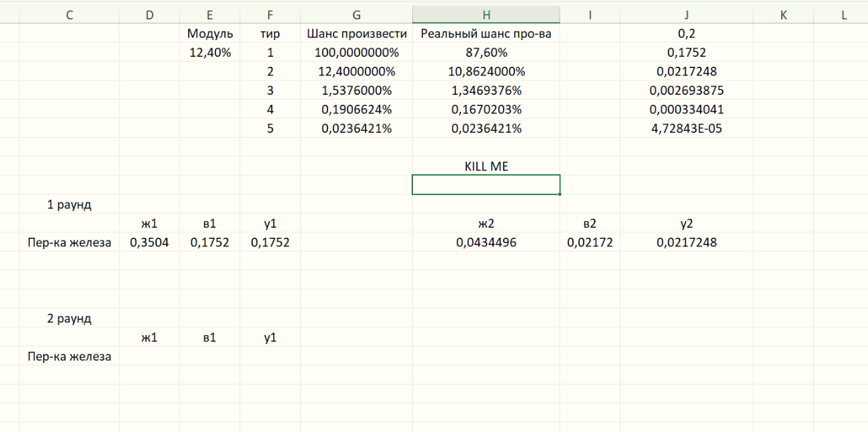
Task: Select "Пер-ка железа" in the 1 раунд block
Action: 69,242
